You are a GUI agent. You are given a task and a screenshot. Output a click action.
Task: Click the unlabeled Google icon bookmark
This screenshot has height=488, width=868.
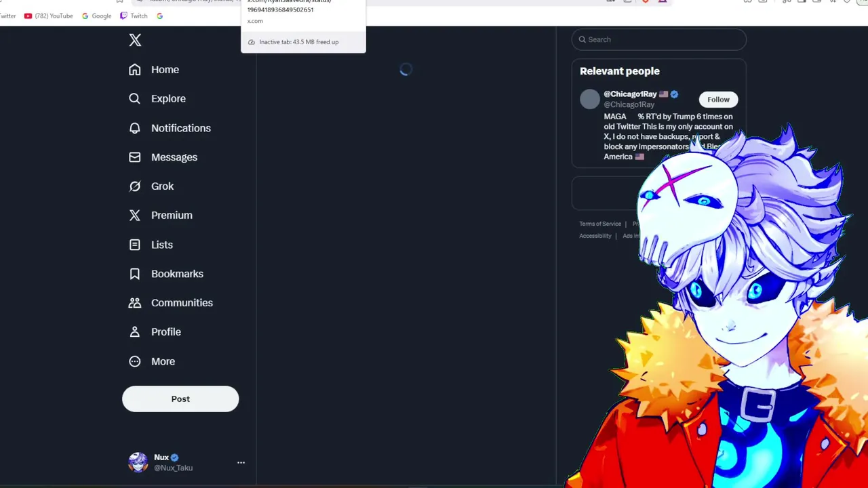[159, 16]
